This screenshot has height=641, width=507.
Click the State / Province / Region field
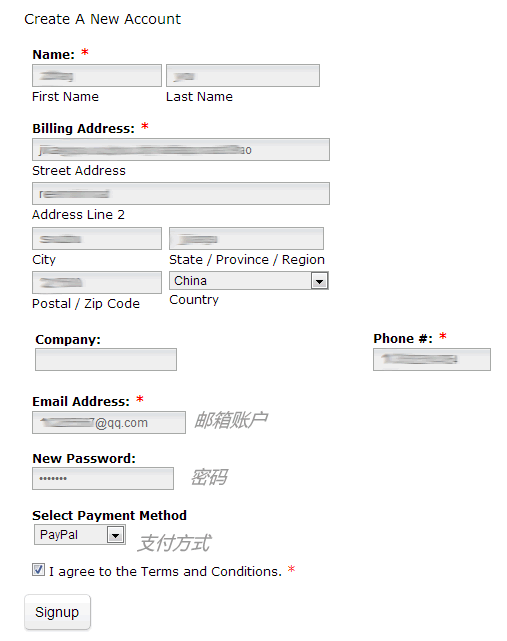pyautogui.click(x=247, y=239)
